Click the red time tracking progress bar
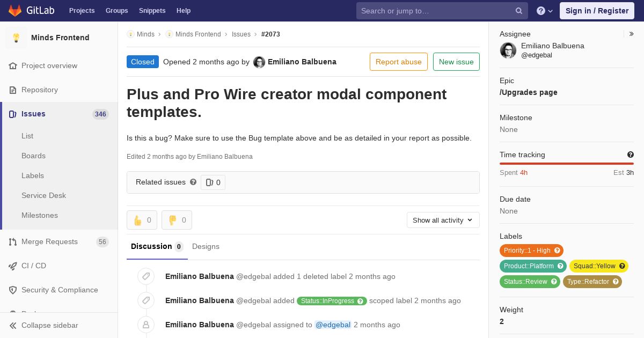 point(567,164)
